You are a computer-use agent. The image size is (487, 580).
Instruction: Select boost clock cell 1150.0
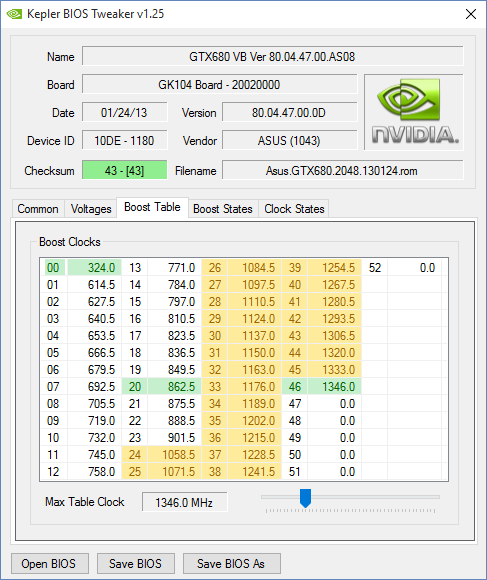(255, 353)
